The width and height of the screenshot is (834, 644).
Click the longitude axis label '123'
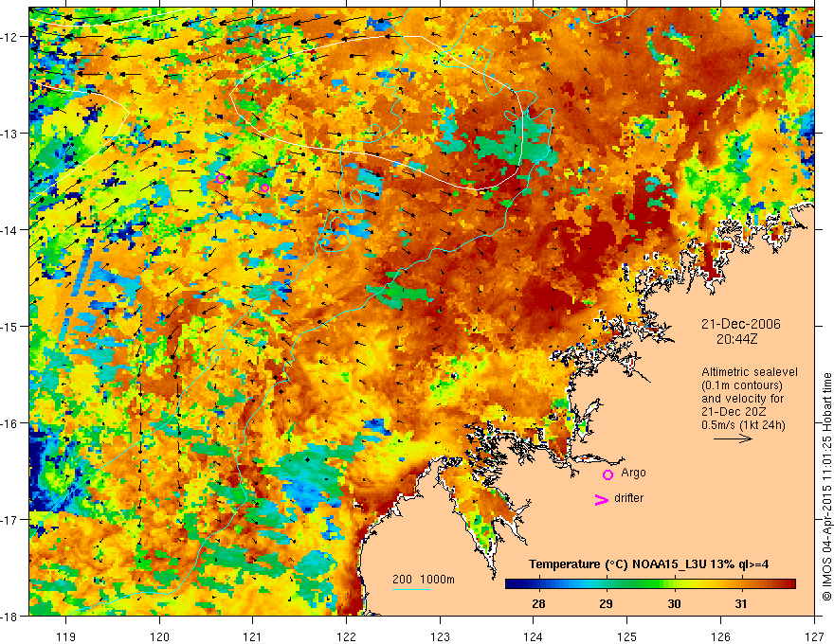coord(440,636)
